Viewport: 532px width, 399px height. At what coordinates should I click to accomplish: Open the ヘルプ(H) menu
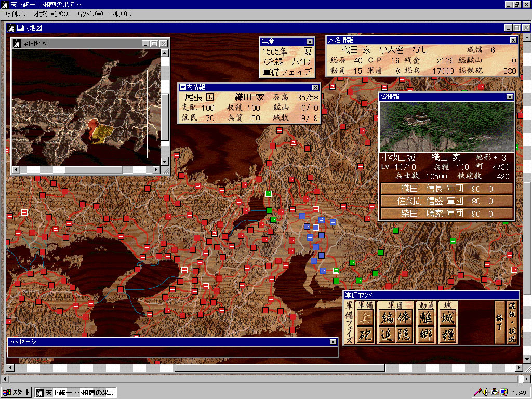tap(121, 14)
